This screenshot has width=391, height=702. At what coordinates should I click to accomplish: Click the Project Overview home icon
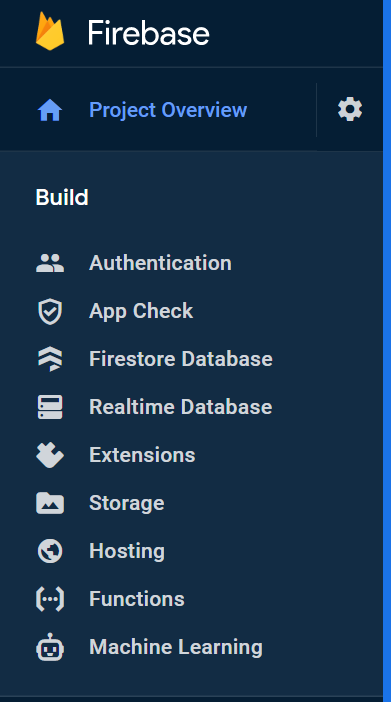click(50, 110)
